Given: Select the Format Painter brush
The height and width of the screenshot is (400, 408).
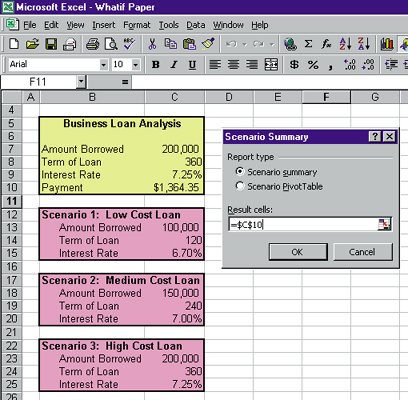Looking at the screenshot, I should tap(208, 44).
